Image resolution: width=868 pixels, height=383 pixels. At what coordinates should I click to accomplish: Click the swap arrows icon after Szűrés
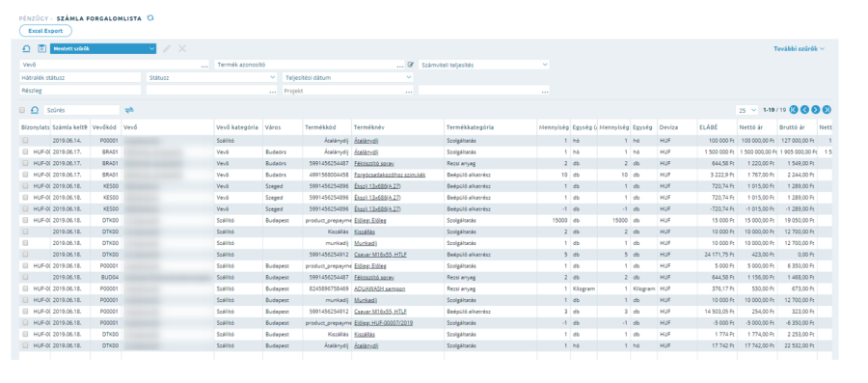tap(130, 110)
